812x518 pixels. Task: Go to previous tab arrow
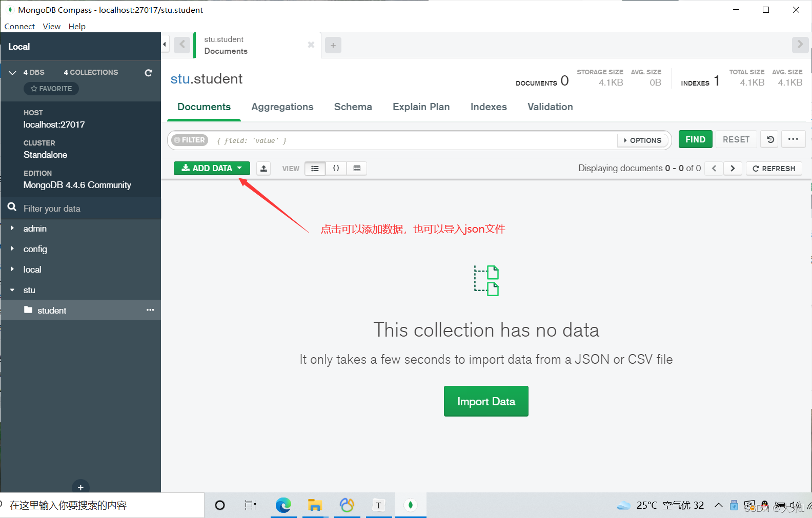pyautogui.click(x=181, y=45)
